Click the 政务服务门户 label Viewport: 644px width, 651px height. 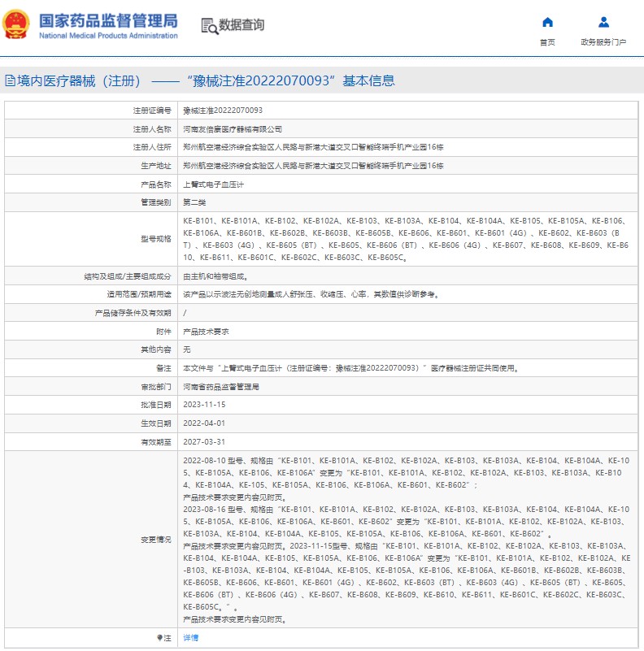click(603, 42)
